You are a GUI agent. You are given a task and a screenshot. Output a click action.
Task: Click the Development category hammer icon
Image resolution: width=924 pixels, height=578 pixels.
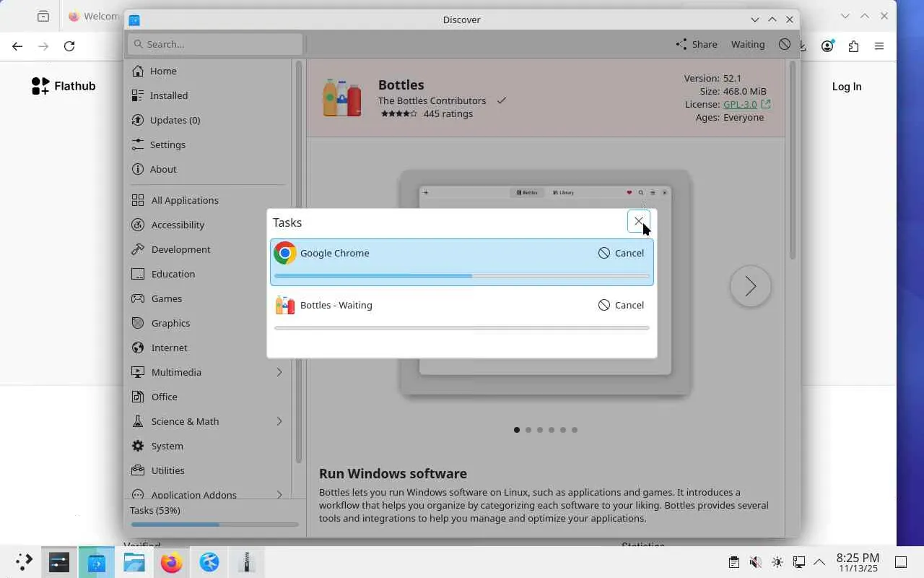point(138,249)
